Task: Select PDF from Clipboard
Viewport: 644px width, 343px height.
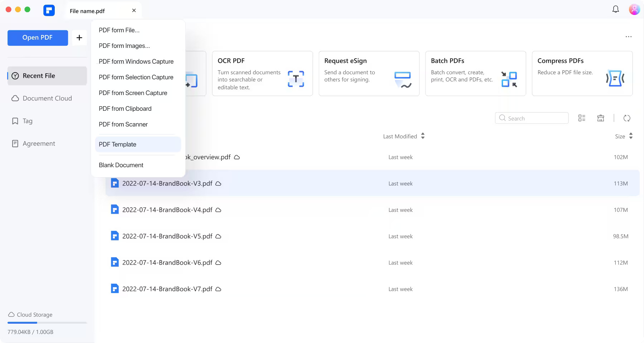Action: tap(138, 109)
